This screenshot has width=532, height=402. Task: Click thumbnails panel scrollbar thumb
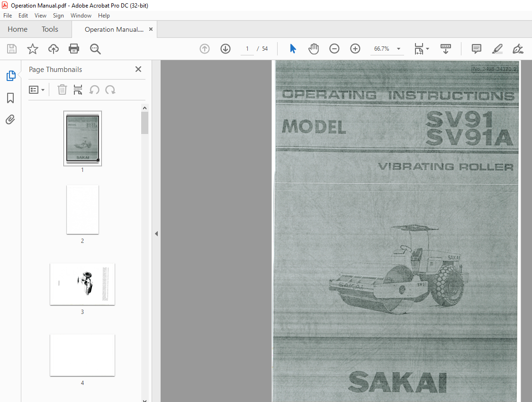click(x=145, y=123)
